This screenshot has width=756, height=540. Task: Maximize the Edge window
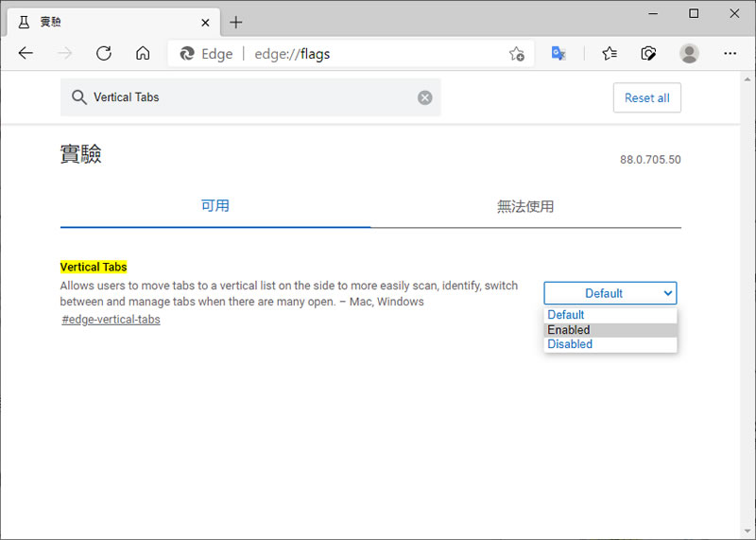pyautogui.click(x=694, y=13)
